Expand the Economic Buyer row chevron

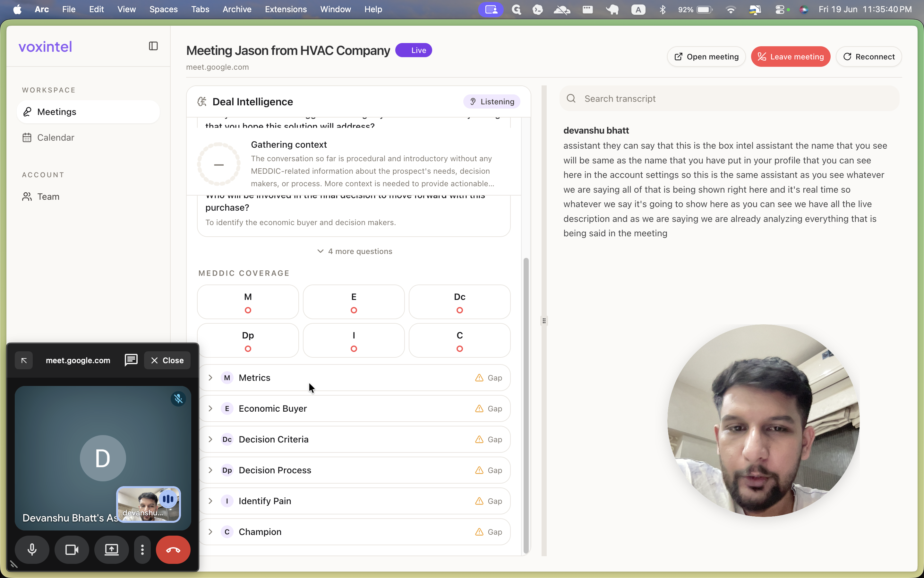(210, 409)
